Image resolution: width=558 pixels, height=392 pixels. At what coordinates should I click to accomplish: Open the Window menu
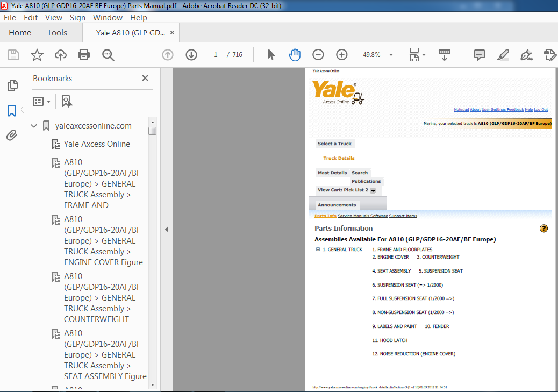(108, 17)
